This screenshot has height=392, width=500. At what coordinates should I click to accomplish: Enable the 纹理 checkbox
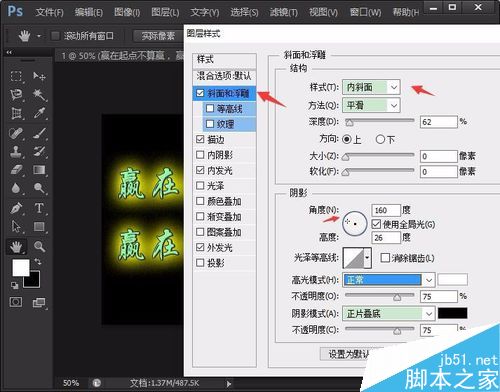(210, 124)
